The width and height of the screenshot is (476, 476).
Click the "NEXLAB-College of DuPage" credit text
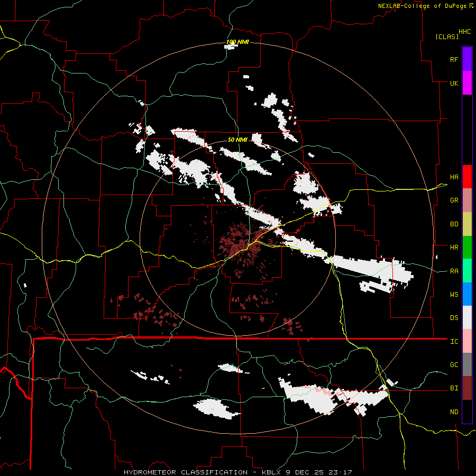coord(422,6)
